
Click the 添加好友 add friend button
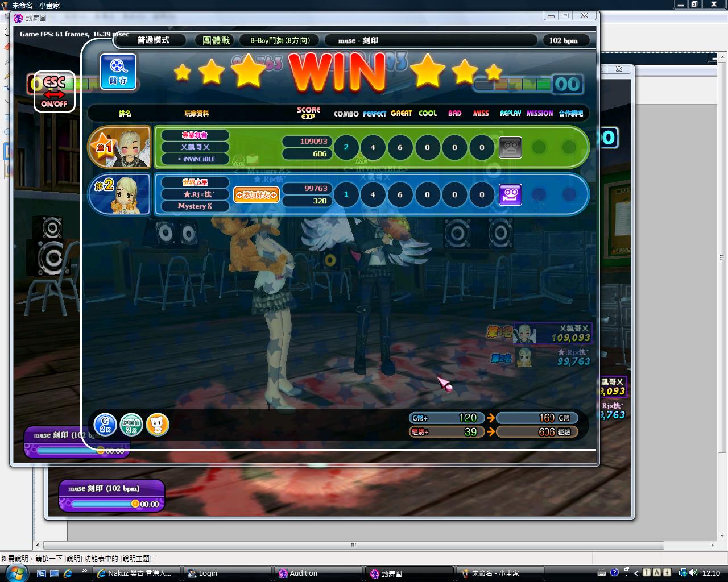click(x=257, y=194)
